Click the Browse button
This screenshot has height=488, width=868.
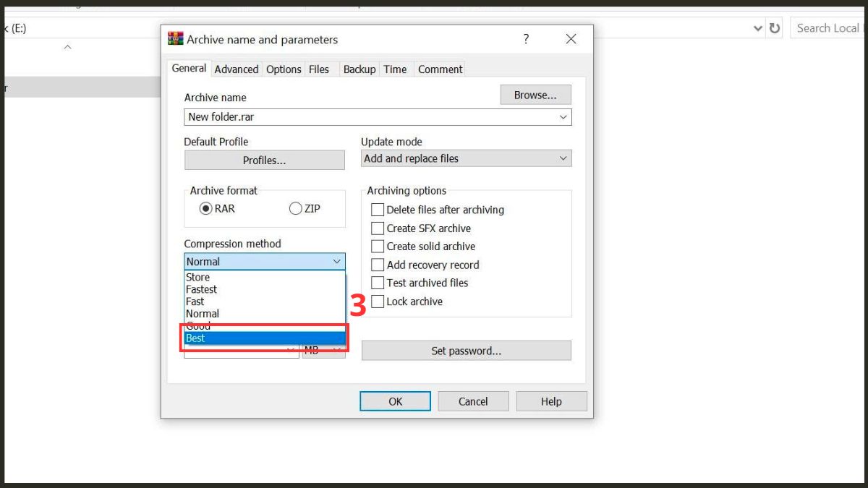(x=535, y=95)
